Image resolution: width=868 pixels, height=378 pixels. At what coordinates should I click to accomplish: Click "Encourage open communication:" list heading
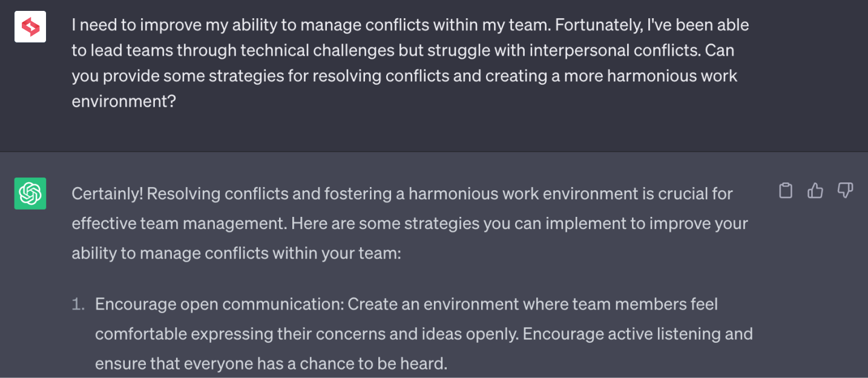coord(219,304)
